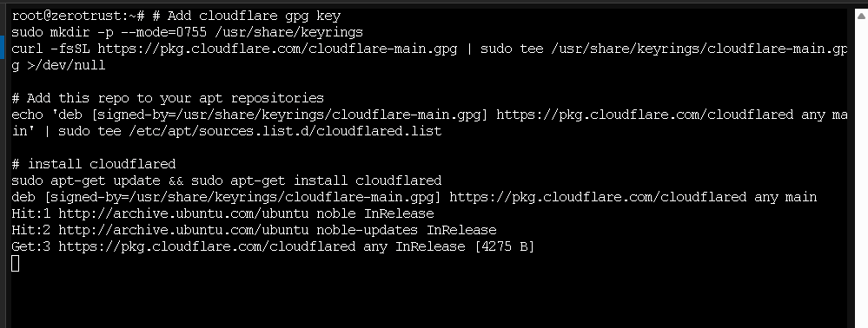Screen dimensions: 868x328
Task: Click the [4275 B] size text
Action: tap(504, 246)
